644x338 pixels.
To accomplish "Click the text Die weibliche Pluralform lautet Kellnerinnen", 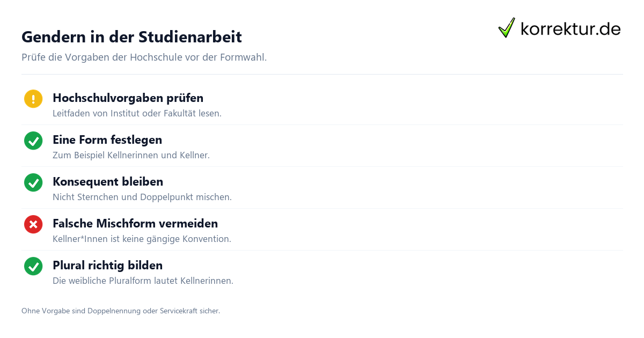I will click(143, 281).
